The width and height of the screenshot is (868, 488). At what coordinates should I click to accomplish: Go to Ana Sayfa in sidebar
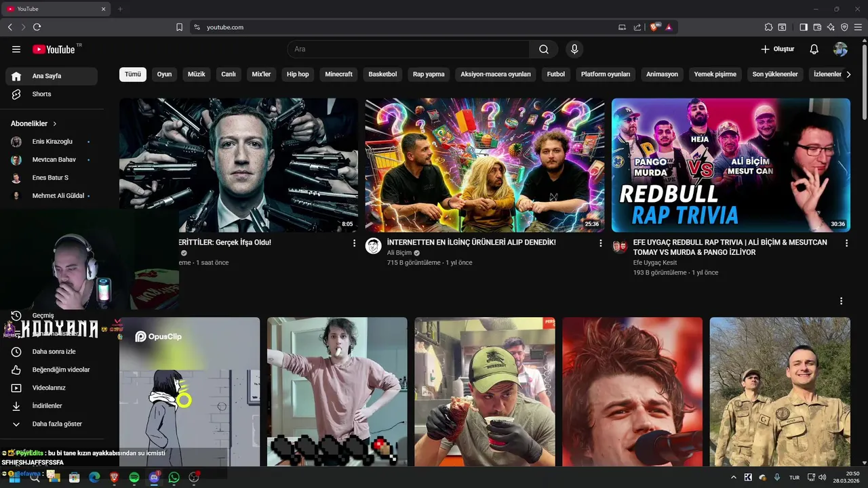click(52, 76)
